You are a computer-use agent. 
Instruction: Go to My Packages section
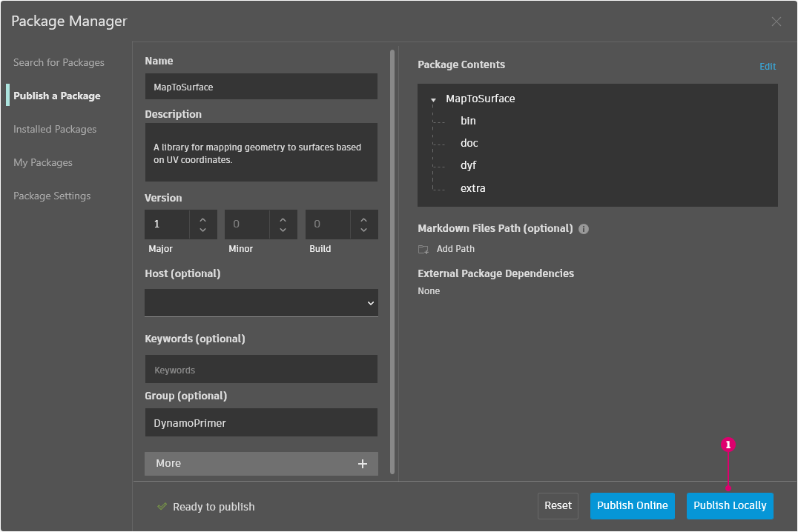pos(43,163)
